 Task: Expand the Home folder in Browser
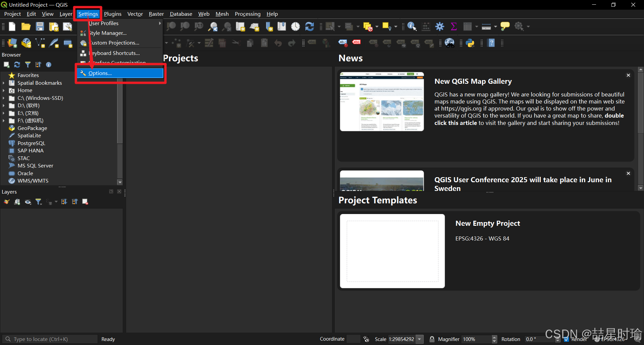[4, 90]
